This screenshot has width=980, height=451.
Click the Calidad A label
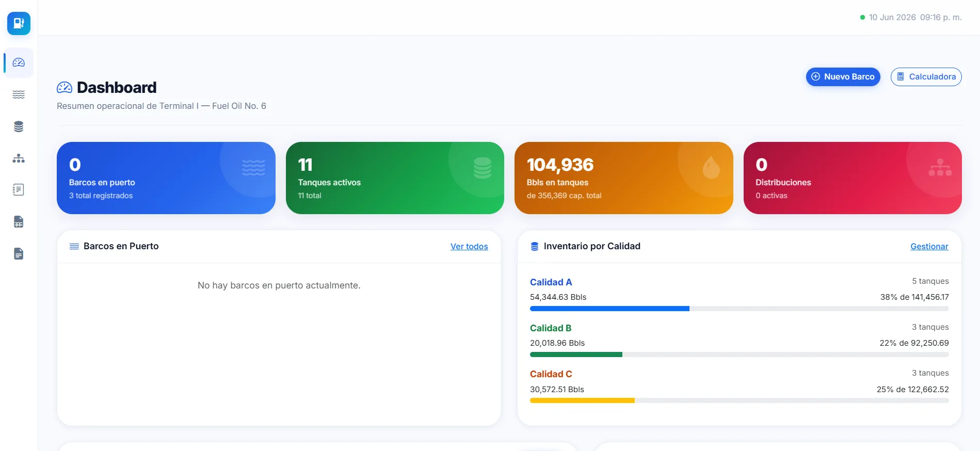pyautogui.click(x=551, y=282)
